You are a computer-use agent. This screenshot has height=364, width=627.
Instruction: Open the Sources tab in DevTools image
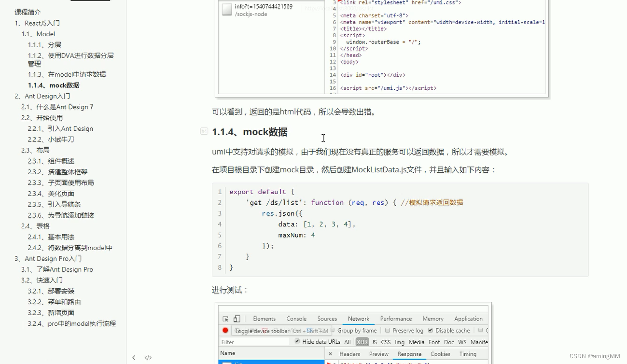point(327,319)
